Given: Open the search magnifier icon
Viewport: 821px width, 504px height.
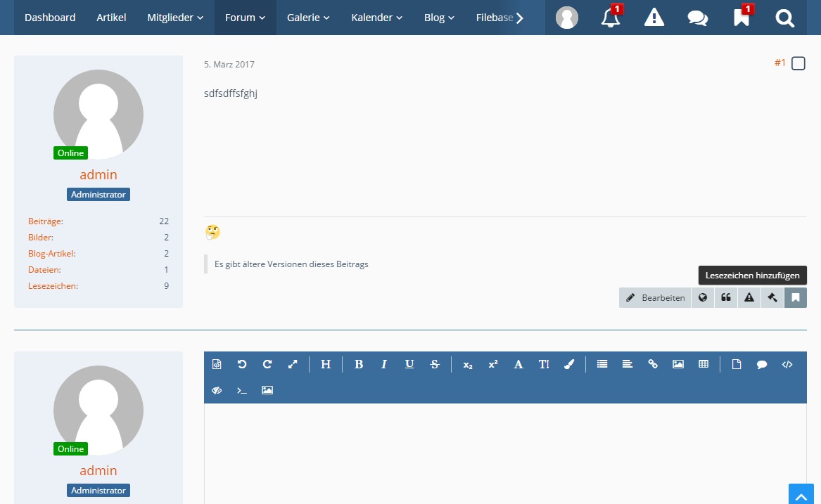Looking at the screenshot, I should [x=784, y=18].
